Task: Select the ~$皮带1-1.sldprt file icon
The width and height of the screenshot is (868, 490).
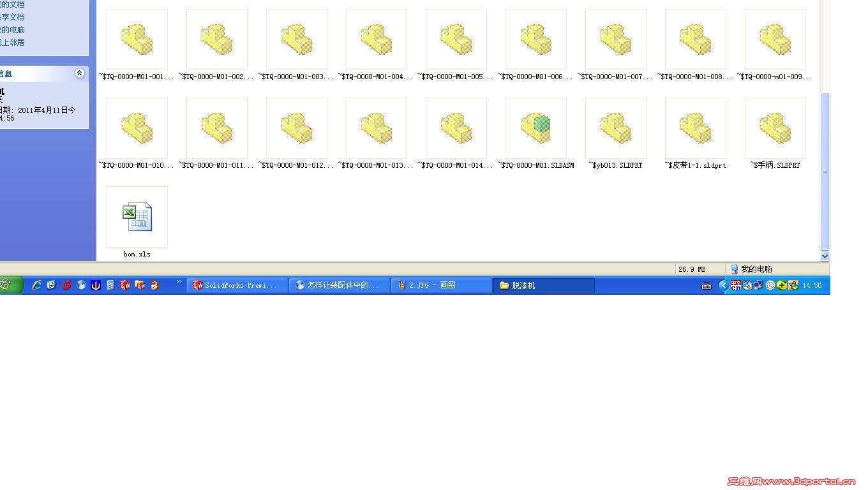Action: coord(696,128)
